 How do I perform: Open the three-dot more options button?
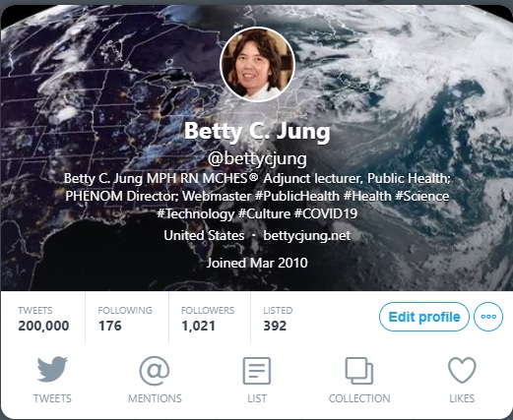pyautogui.click(x=488, y=317)
